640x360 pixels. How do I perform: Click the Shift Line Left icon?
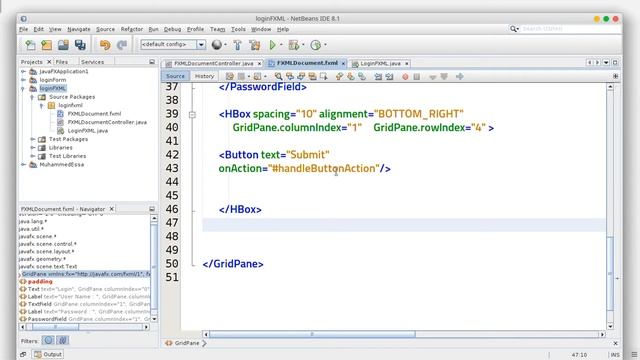point(378,76)
